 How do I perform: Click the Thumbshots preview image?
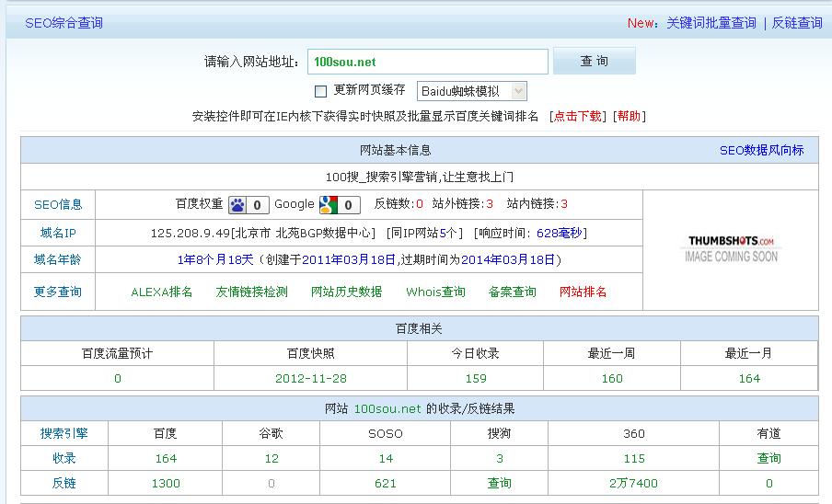[x=731, y=248]
